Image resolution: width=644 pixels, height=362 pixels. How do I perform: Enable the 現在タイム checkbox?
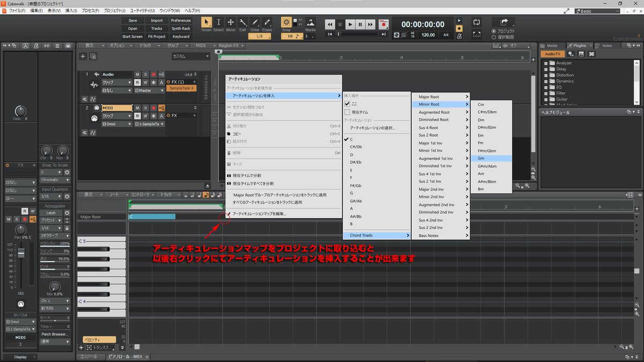coord(347,112)
